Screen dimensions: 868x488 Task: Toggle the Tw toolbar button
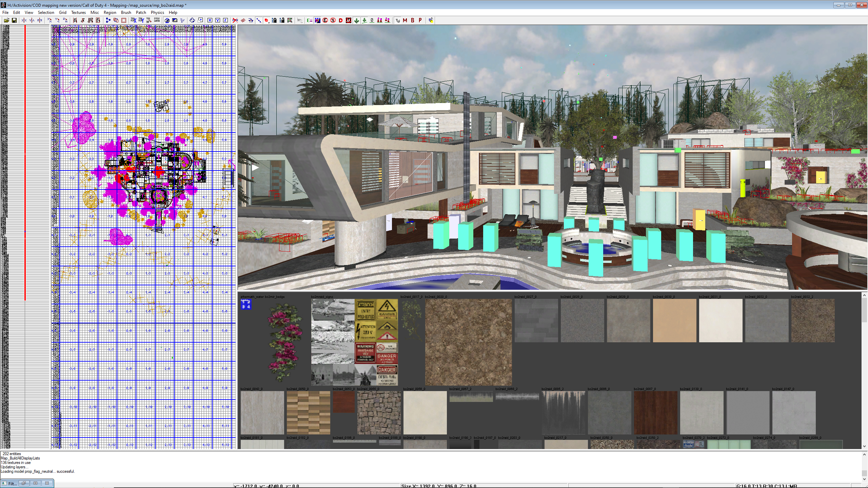[398, 20]
